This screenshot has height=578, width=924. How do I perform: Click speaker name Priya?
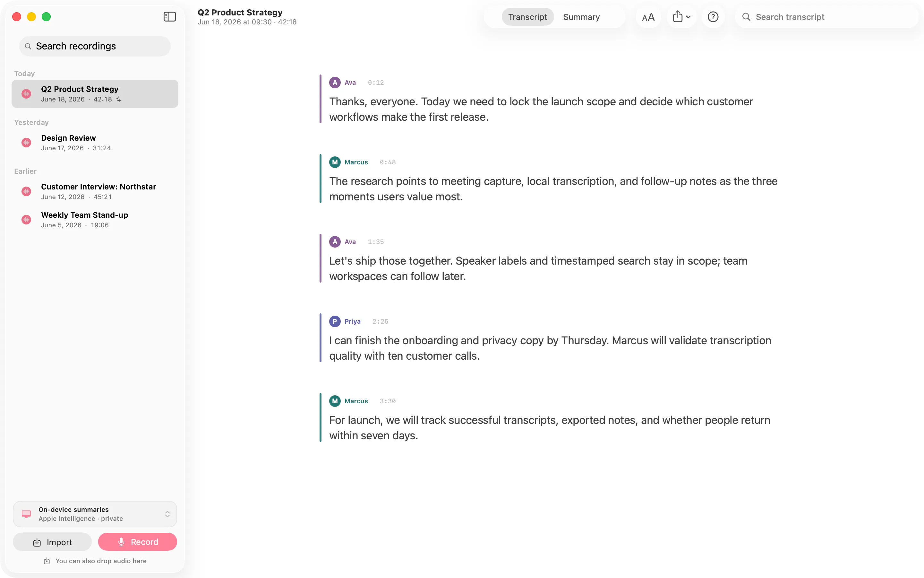coord(352,321)
